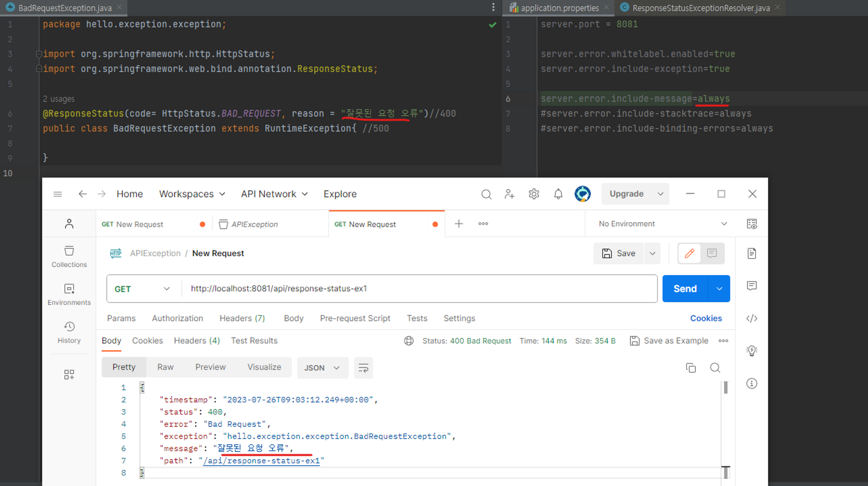This screenshot has width=868, height=486.
Task: Open ResponseStatusExceptionResolver.java editor tab
Action: coord(700,8)
